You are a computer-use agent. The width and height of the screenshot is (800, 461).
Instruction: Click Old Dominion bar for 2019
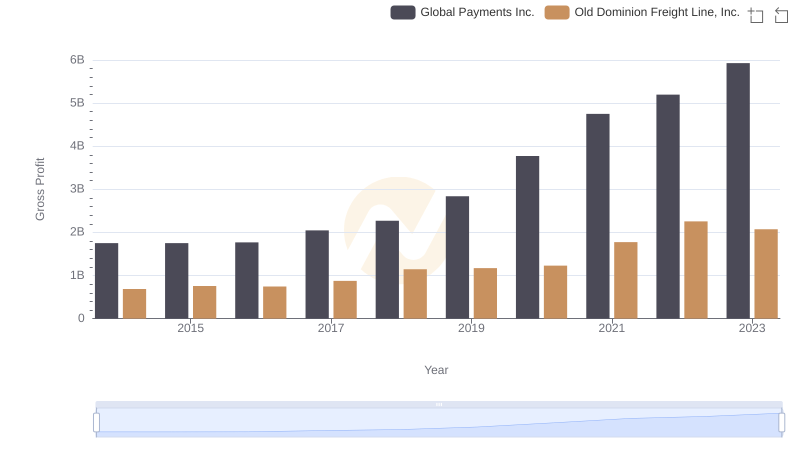[485, 293]
